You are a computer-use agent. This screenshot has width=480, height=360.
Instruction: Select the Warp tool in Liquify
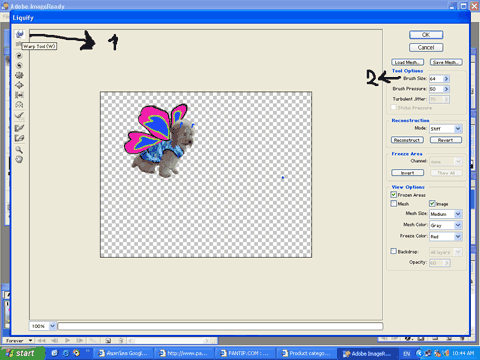point(19,34)
